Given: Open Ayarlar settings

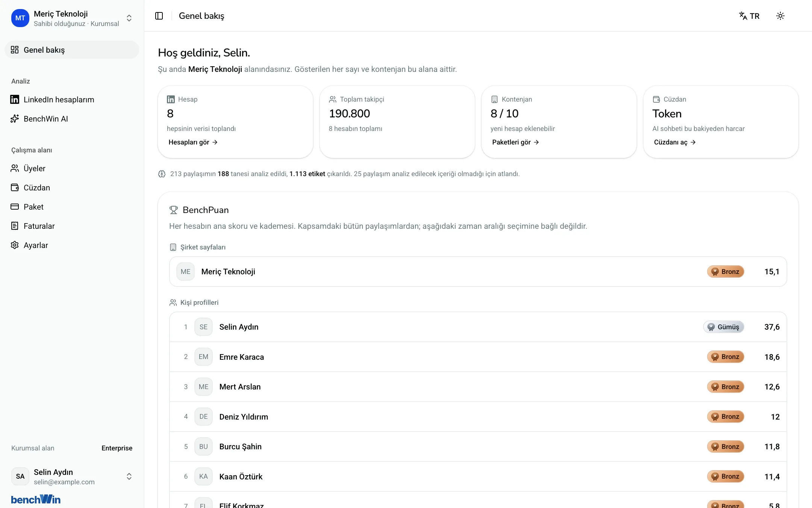Looking at the screenshot, I should click(72, 245).
